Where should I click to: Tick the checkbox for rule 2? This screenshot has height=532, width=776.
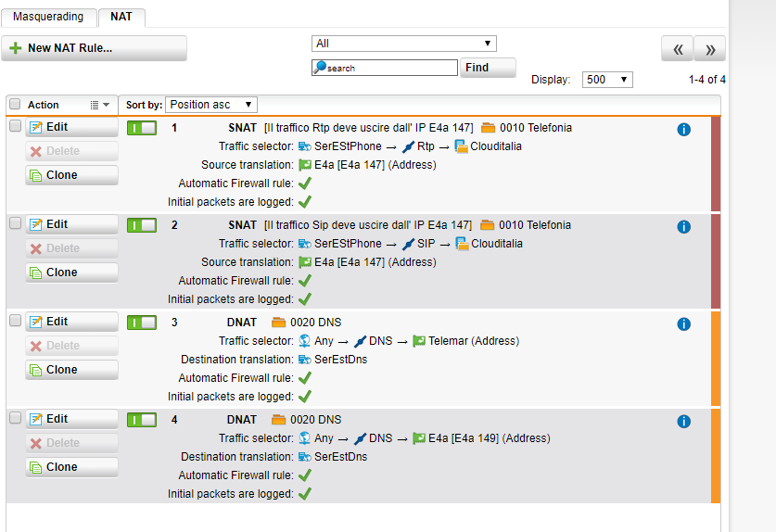[16, 223]
